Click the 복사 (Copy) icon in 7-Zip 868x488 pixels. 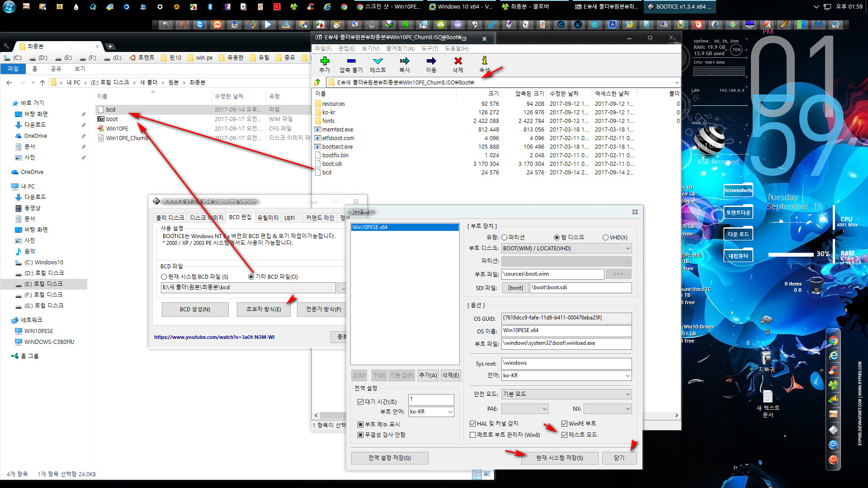tap(405, 61)
